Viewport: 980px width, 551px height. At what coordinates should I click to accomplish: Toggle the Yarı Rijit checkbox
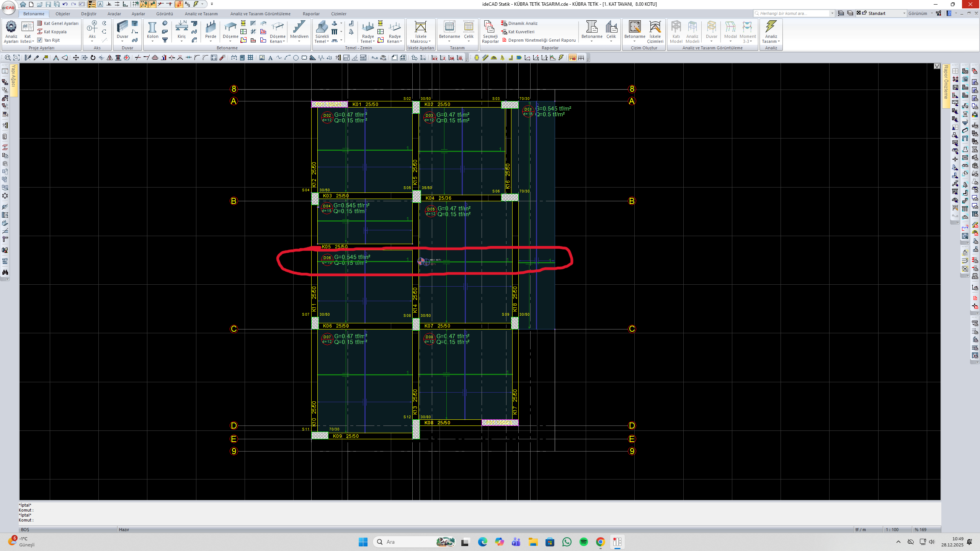click(40, 40)
